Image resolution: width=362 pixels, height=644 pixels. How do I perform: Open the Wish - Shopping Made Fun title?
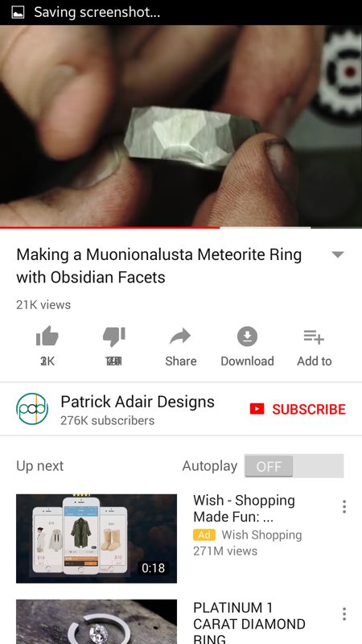[245, 509]
